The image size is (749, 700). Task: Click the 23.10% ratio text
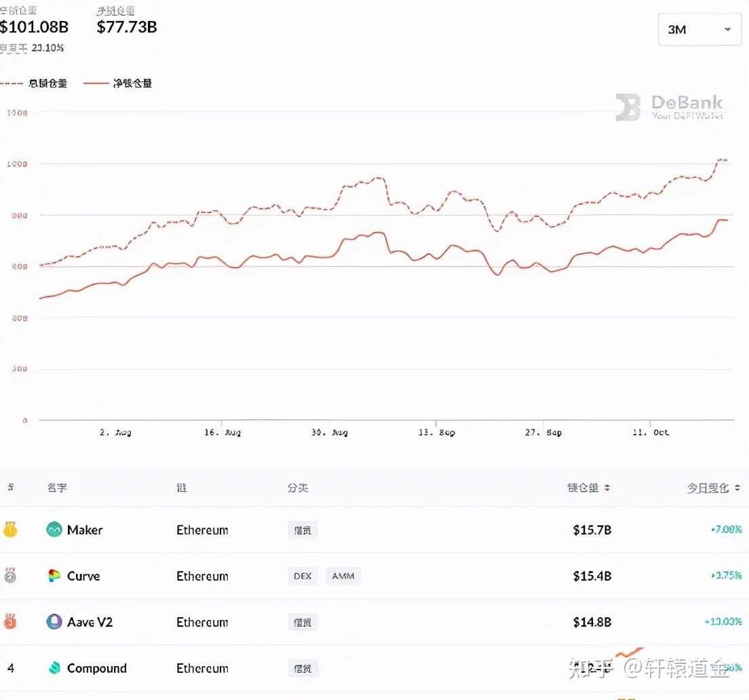tap(47, 47)
